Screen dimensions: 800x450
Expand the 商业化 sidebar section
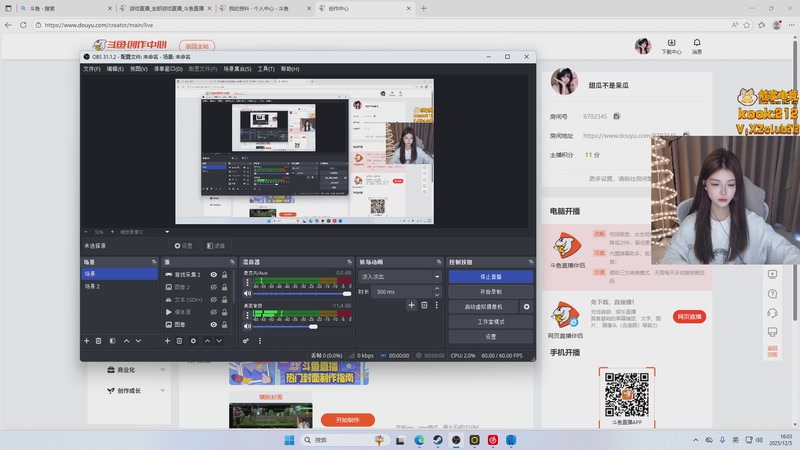162,370
